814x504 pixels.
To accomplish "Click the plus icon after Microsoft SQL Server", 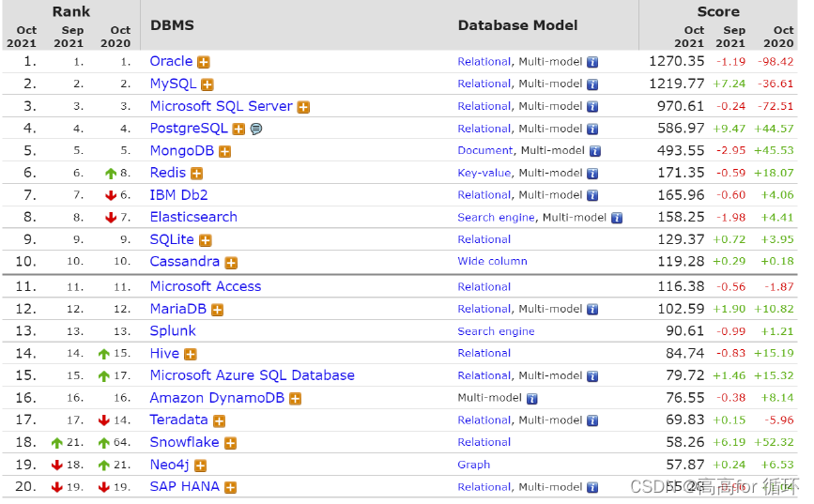I will click(x=303, y=107).
